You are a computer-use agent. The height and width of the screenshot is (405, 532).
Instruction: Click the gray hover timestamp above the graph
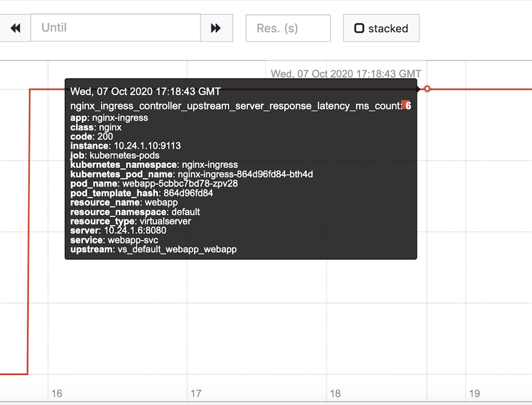pos(346,74)
